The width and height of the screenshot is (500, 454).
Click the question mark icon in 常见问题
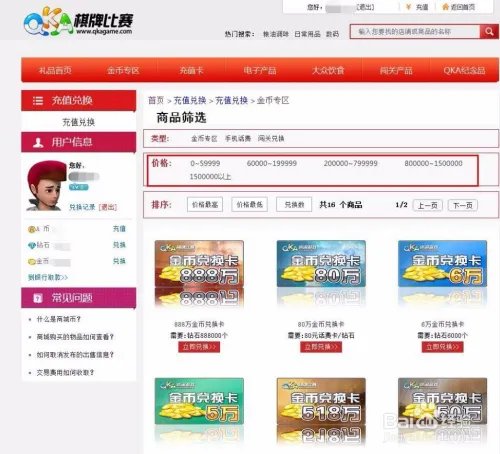[38, 298]
